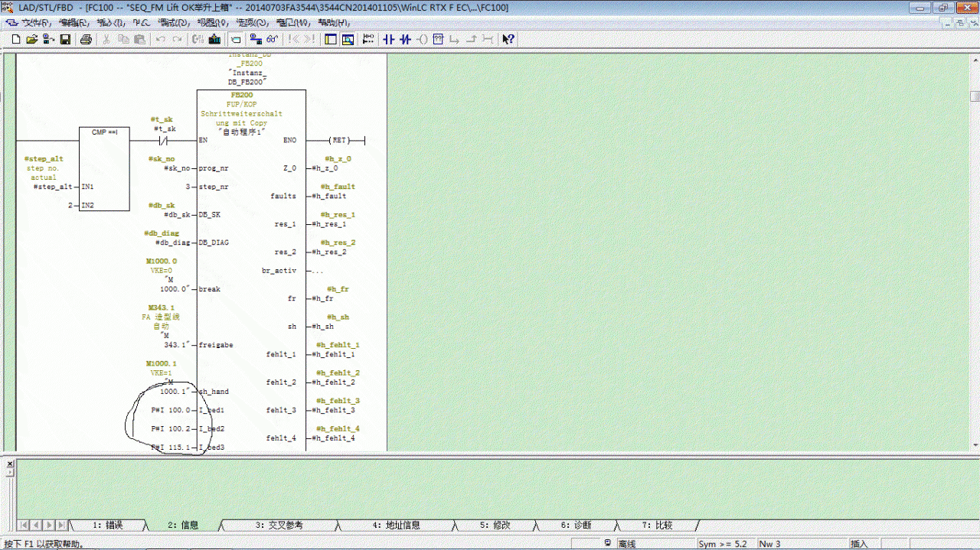Switch to the 6: 诊断 tab
980x550 pixels.
[x=576, y=525]
